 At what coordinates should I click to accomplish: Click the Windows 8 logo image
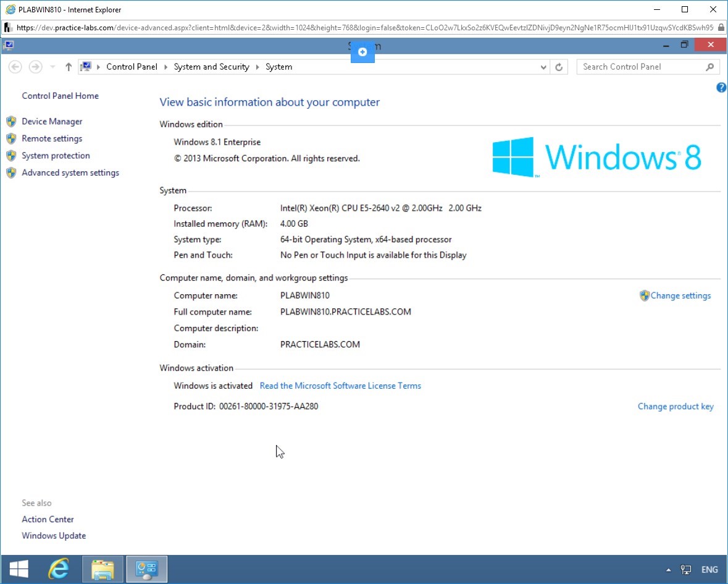click(596, 157)
